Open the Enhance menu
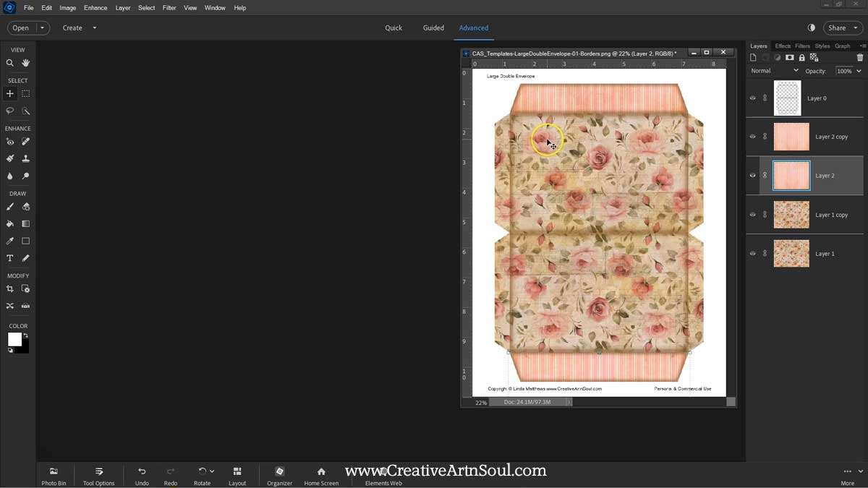The height and width of the screenshot is (488, 868). (95, 8)
